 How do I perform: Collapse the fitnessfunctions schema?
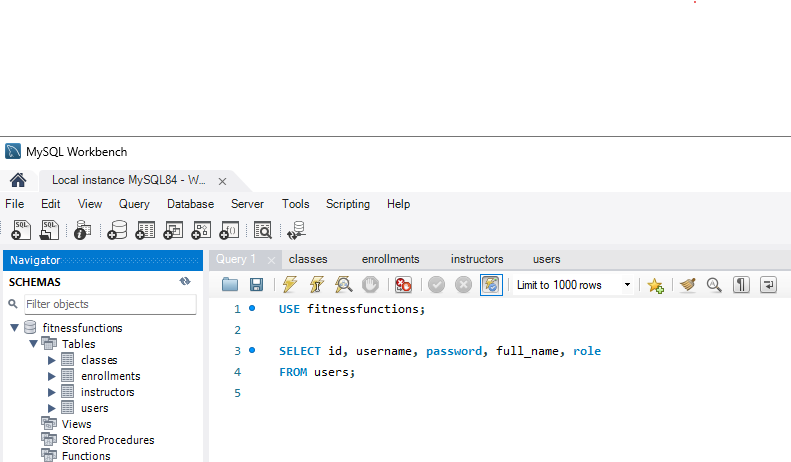[x=15, y=328]
